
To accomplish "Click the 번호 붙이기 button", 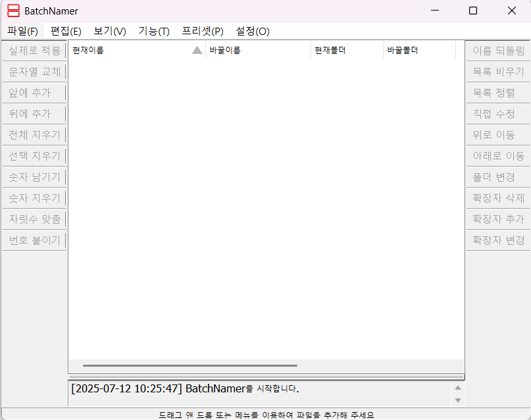I will [x=34, y=240].
